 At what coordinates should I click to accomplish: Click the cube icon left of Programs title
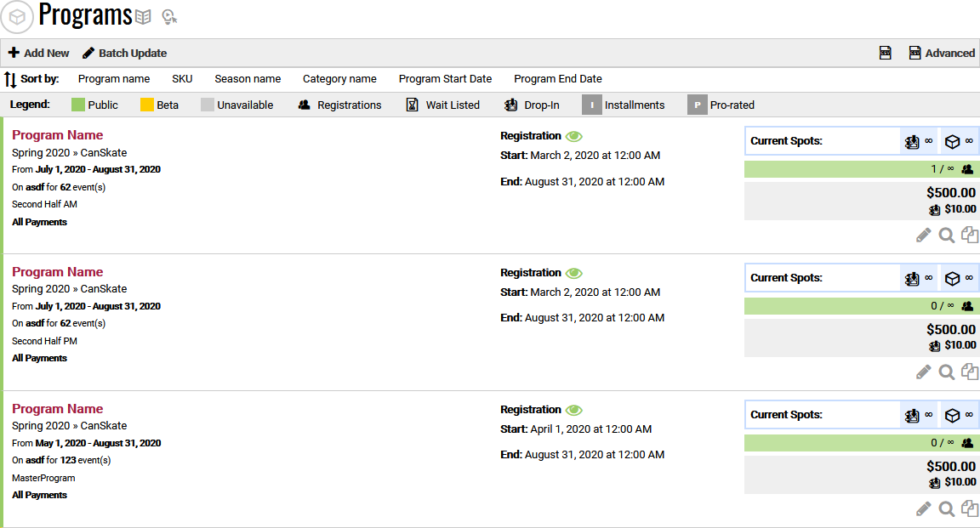17,17
